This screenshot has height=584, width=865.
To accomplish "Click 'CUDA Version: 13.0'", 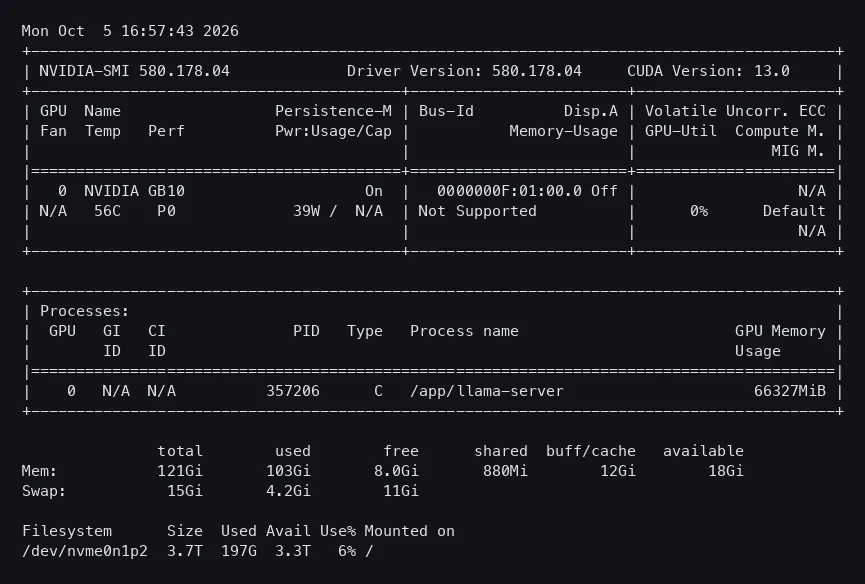I will [708, 71].
